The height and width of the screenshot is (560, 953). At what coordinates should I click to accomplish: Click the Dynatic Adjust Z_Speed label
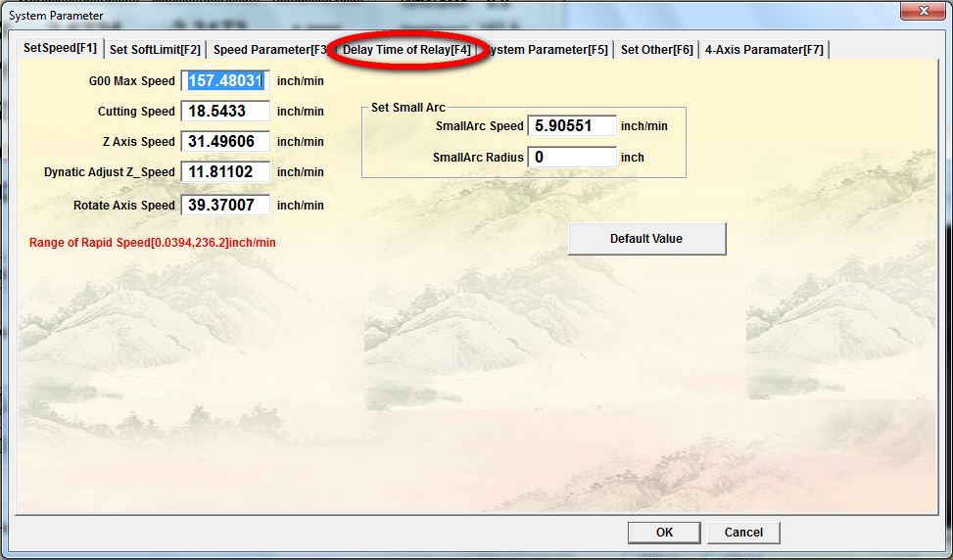tap(110, 172)
